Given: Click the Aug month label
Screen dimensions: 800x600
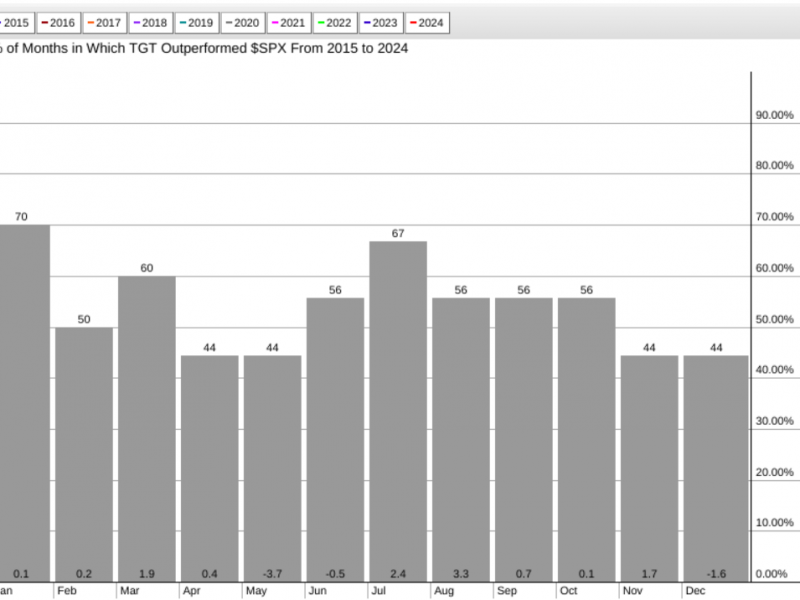Looking at the screenshot, I should coord(444,591).
